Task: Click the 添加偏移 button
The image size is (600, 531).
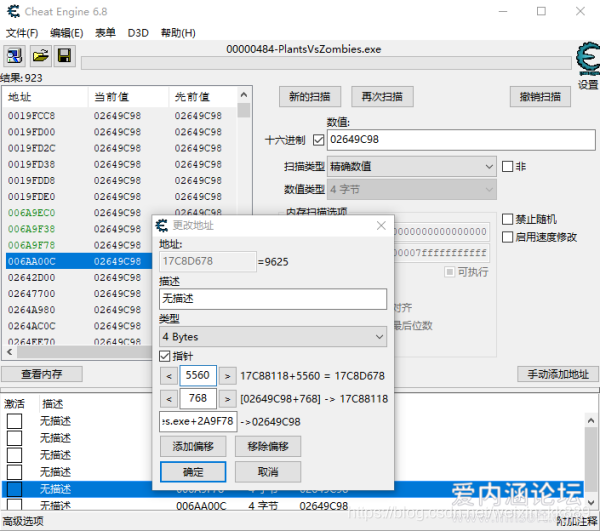Action: 193,446
